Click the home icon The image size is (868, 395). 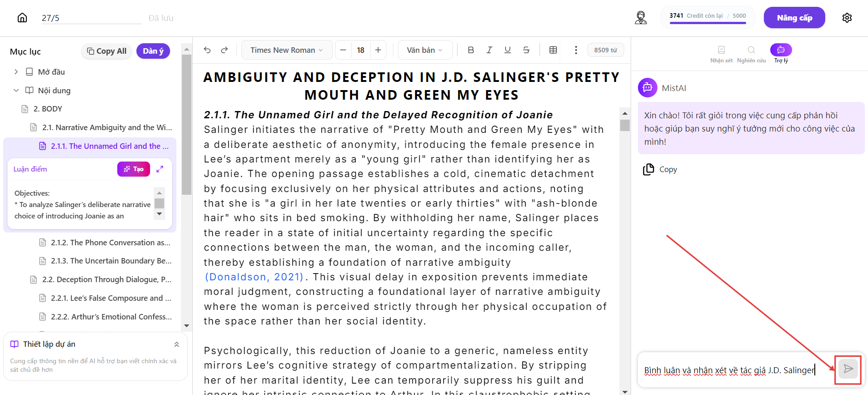pyautogui.click(x=22, y=18)
